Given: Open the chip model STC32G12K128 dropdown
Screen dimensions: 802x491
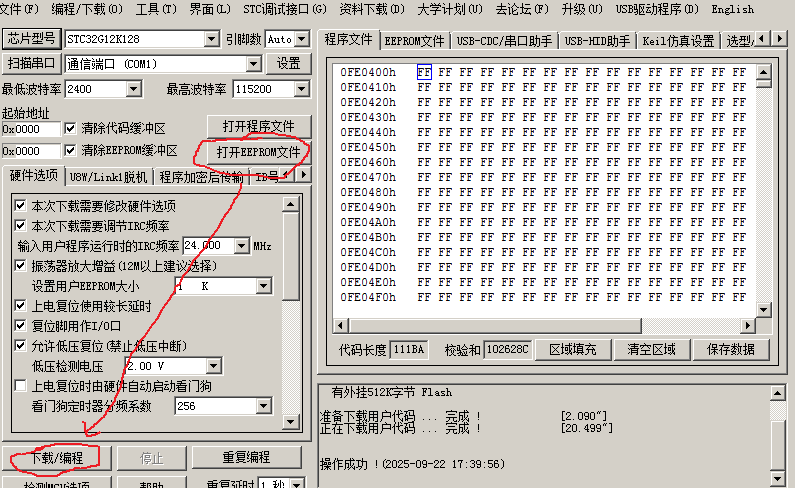Looking at the screenshot, I should coord(211,39).
